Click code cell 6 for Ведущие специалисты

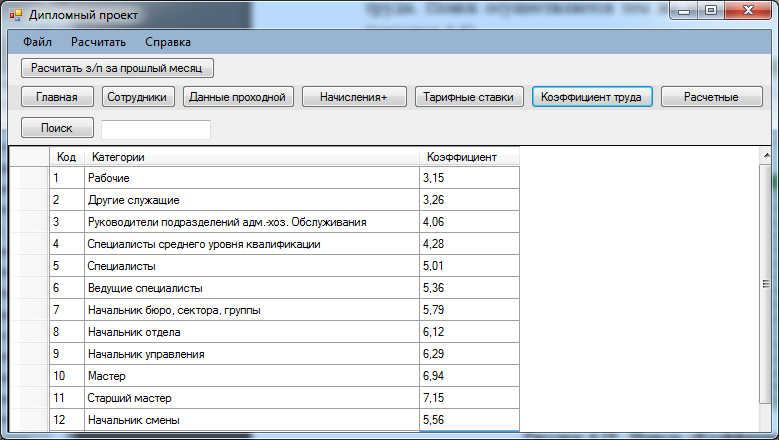[x=67, y=288]
